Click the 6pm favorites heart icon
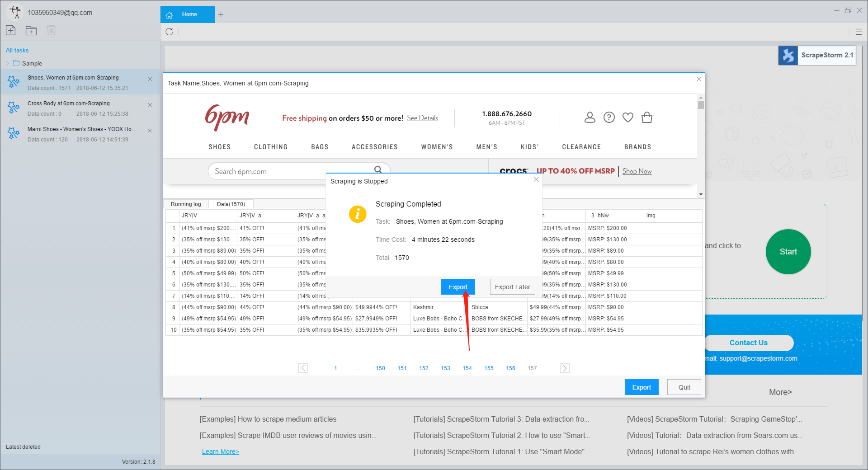Screen dimensions: 868x470 [x=628, y=117]
